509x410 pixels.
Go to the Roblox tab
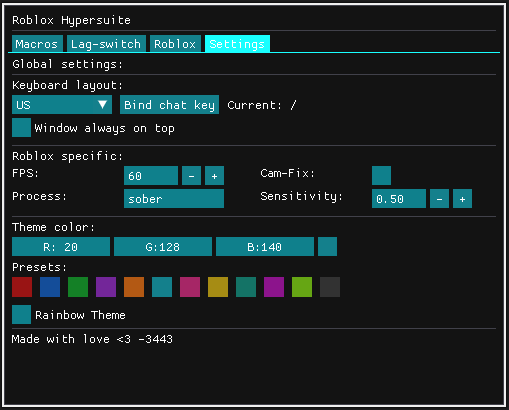pyautogui.click(x=175, y=44)
